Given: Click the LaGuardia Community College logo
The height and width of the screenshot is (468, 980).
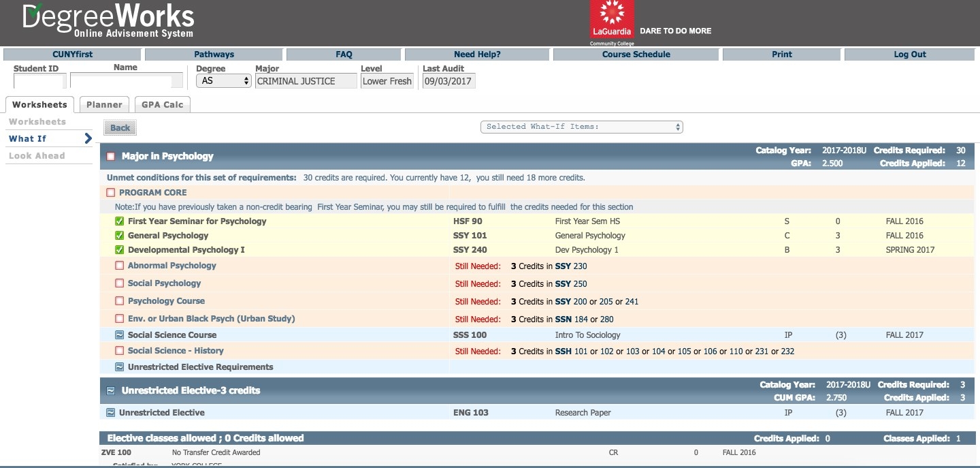Looking at the screenshot, I should click(612, 23).
